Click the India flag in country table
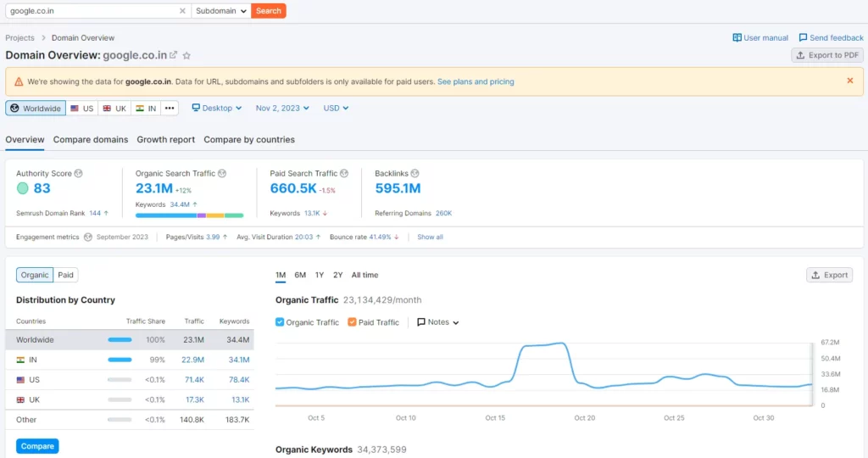Screen dimensions: 868x458 pyautogui.click(x=20, y=360)
